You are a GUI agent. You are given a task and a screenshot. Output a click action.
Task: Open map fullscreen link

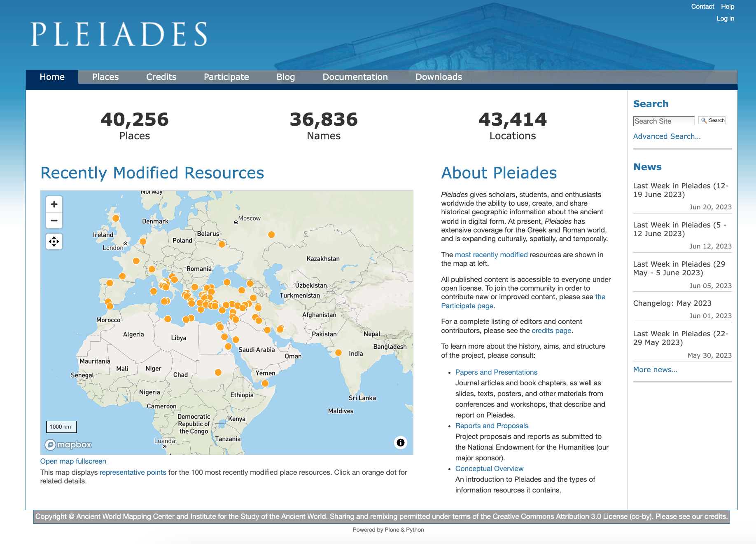73,461
